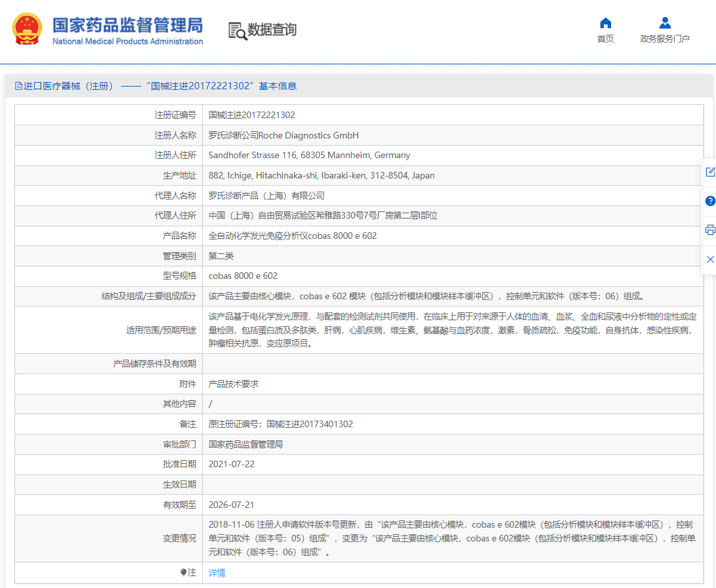The width and height of the screenshot is (716, 588).
Task: Click production address 882, Ichige, Hitachinaka-shi
Action: pos(322,176)
